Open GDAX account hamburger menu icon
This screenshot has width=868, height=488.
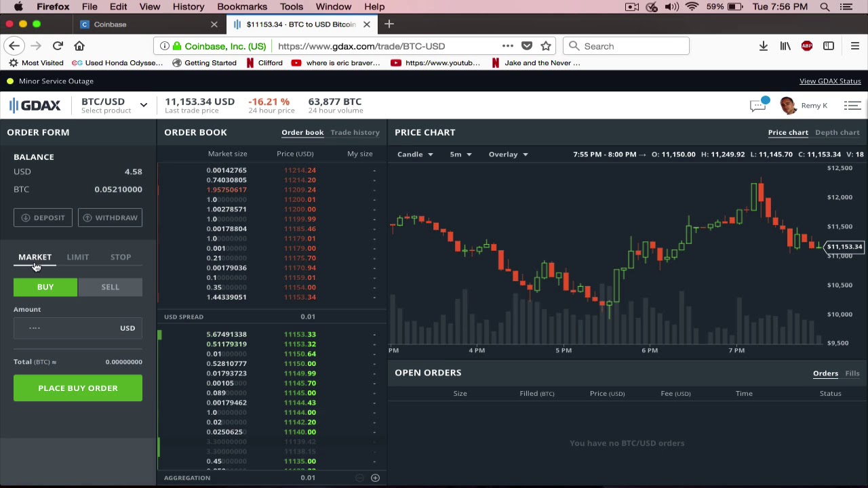tap(852, 106)
